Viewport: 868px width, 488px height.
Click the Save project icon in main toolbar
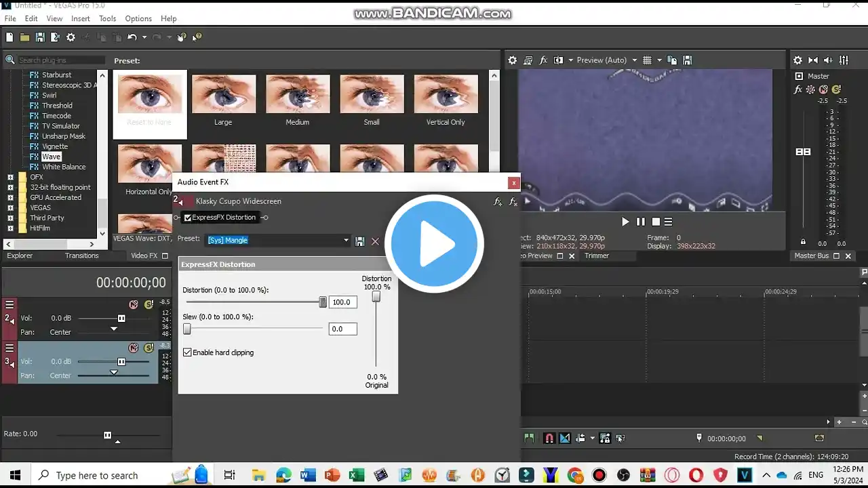point(40,37)
